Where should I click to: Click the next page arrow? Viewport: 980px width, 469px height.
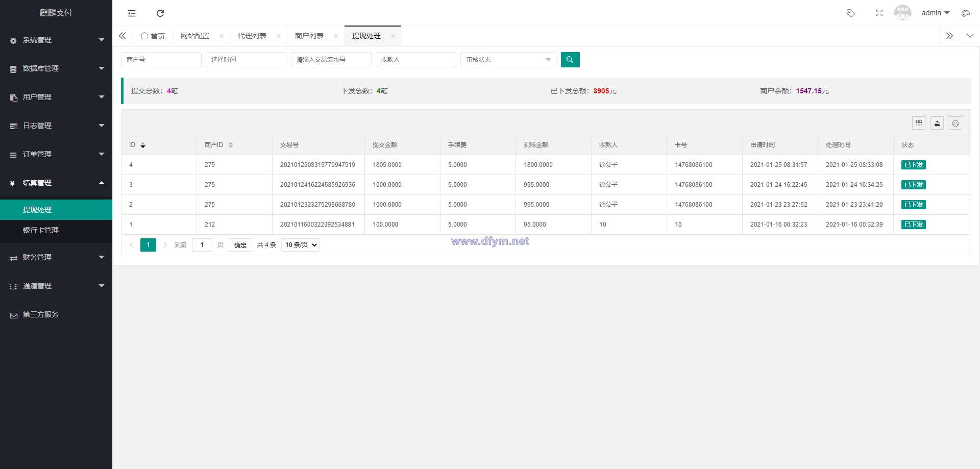[x=165, y=245]
